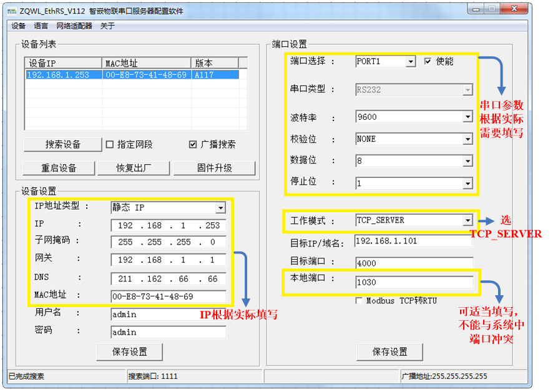553x392 pixels.
Task: Open the 端口选择 dropdown showing PORT1
Action: click(412, 61)
